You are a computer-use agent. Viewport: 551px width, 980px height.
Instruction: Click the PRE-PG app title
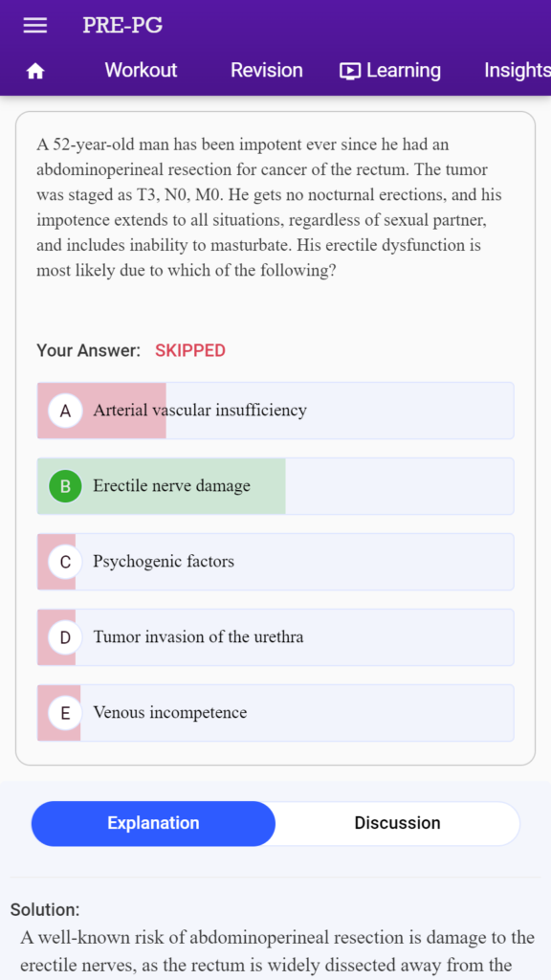[x=122, y=25]
